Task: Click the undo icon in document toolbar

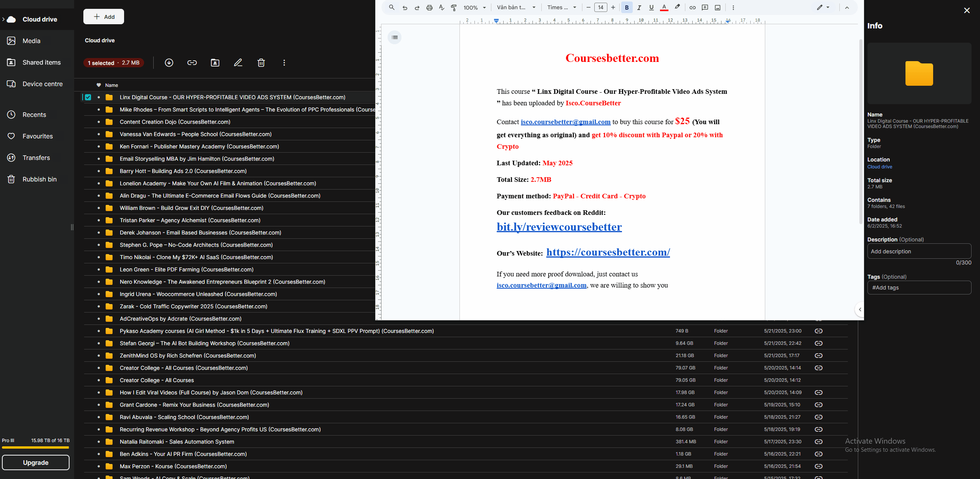Action: pyautogui.click(x=405, y=7)
